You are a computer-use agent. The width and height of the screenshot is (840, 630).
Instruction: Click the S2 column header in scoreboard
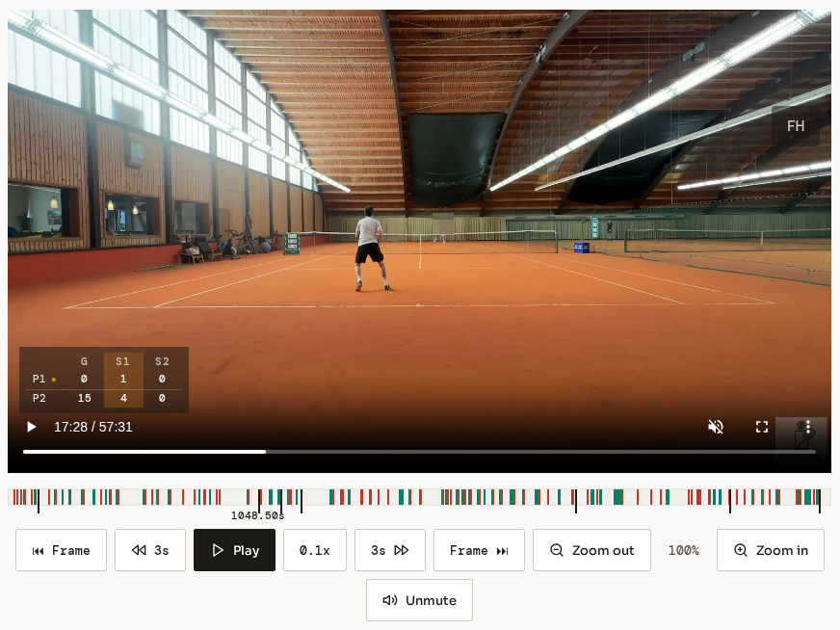tap(162, 361)
